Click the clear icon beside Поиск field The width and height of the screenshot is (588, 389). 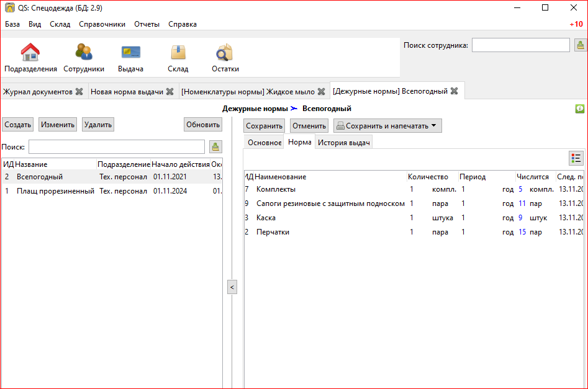coord(215,147)
